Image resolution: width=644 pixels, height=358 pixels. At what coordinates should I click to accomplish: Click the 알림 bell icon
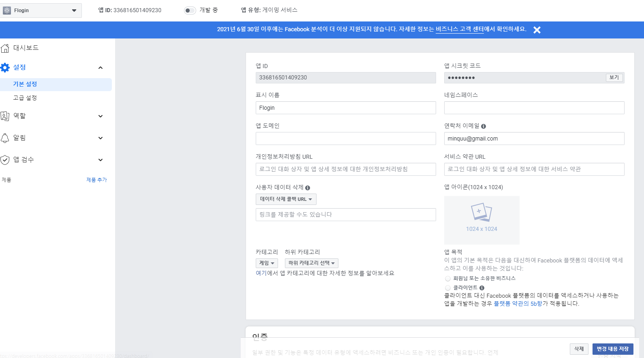point(5,138)
